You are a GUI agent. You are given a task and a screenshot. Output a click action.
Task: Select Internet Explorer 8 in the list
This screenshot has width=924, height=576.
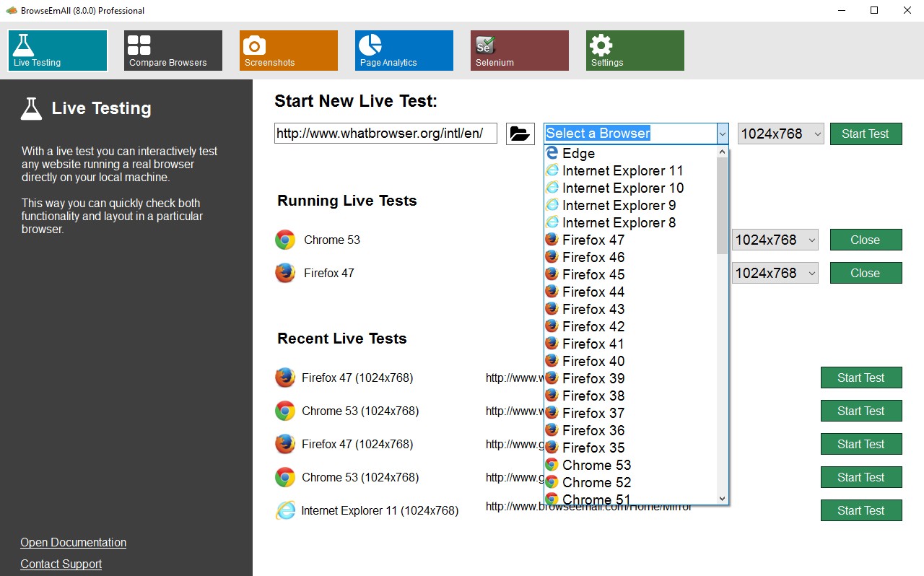[630, 222]
